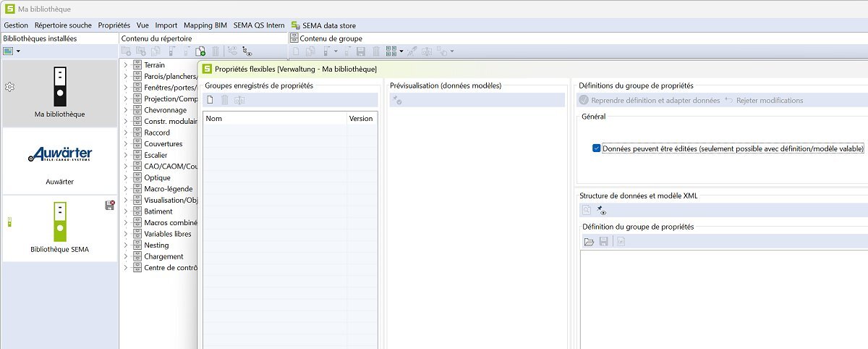The image size is (868, 349).
Task: Open the Mapping BIM menu
Action: pyautogui.click(x=205, y=25)
